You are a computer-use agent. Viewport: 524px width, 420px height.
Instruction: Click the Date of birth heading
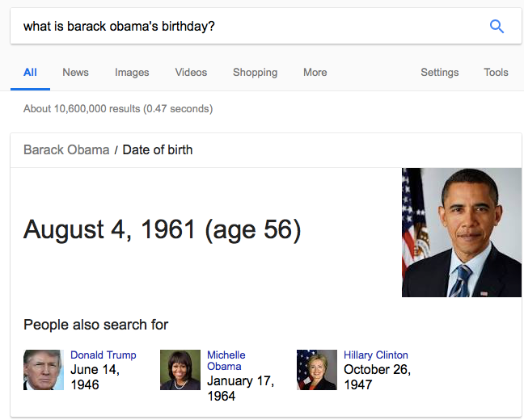point(158,150)
